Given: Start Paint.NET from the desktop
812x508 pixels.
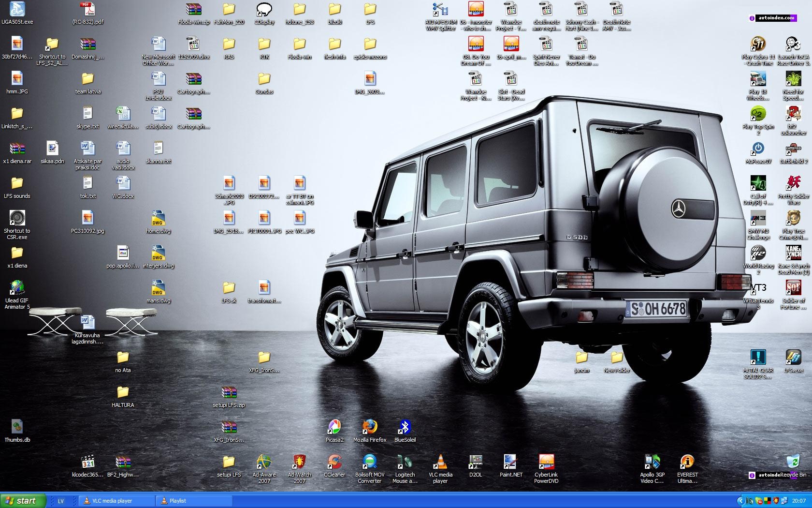Looking at the screenshot, I should pyautogui.click(x=511, y=462).
